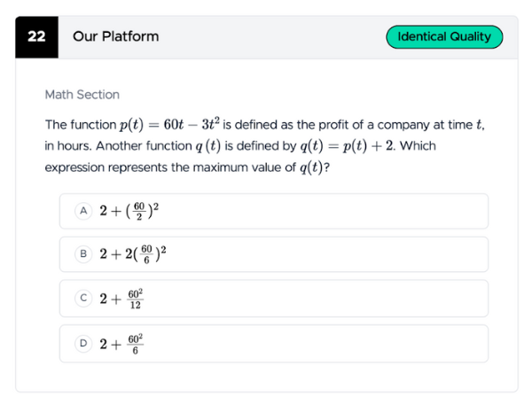This screenshot has height=412, width=532.
Task: Choose option 2 + 2(60/6)² expression
Action: click(133, 253)
